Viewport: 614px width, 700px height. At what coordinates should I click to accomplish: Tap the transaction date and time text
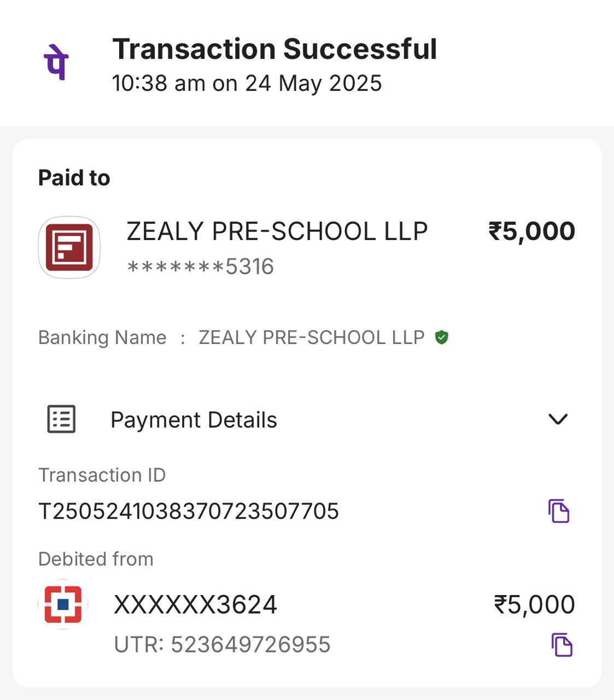pos(247,84)
